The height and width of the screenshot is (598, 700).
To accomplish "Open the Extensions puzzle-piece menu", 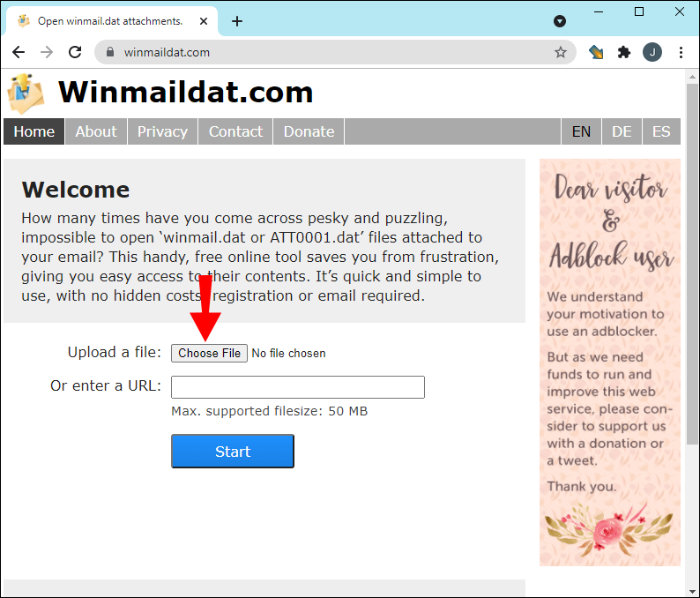I will (623, 52).
